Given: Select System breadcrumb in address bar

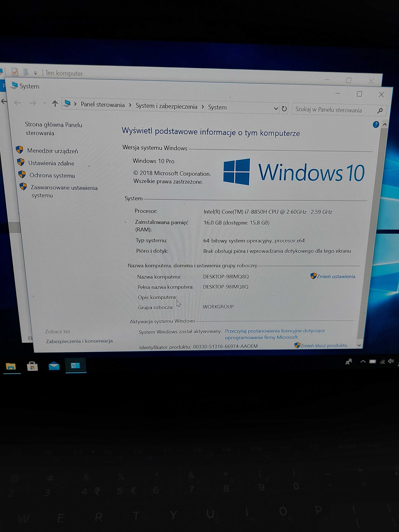Looking at the screenshot, I should pyautogui.click(x=217, y=107).
